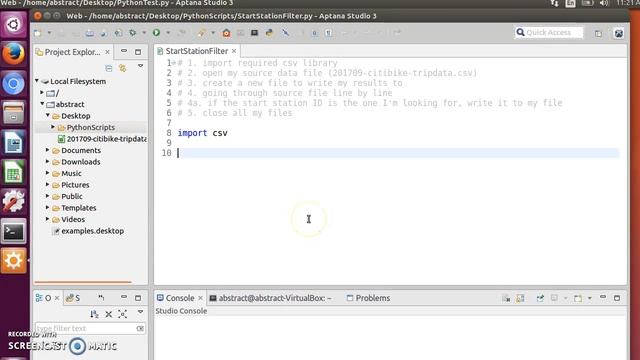This screenshot has height=360, width=640.
Task: Switch to the Problems tab
Action: (368, 298)
